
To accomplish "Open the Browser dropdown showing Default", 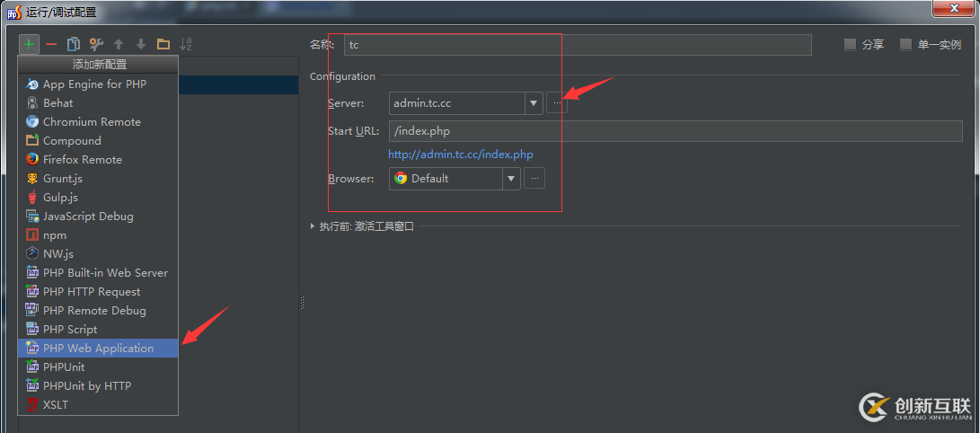I will click(455, 178).
